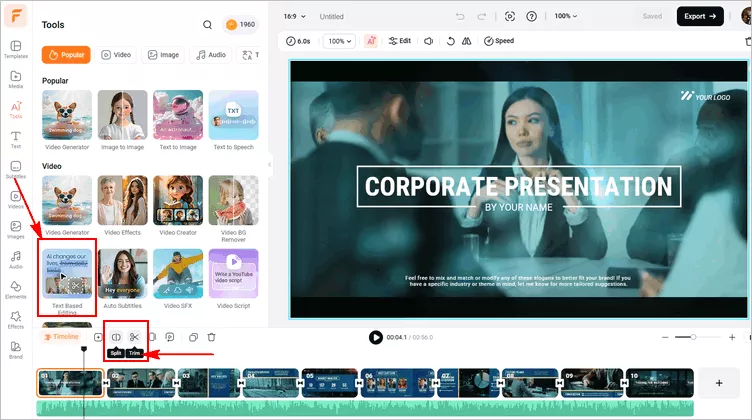Image resolution: width=752 pixels, height=420 pixels.
Task: Select the Image tools tab
Action: pyautogui.click(x=163, y=55)
